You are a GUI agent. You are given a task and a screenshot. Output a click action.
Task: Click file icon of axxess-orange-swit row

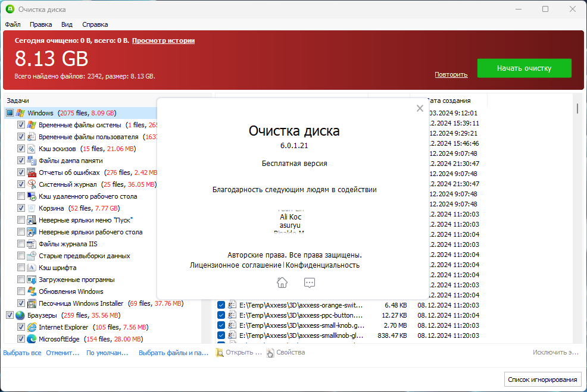pyautogui.click(x=233, y=305)
